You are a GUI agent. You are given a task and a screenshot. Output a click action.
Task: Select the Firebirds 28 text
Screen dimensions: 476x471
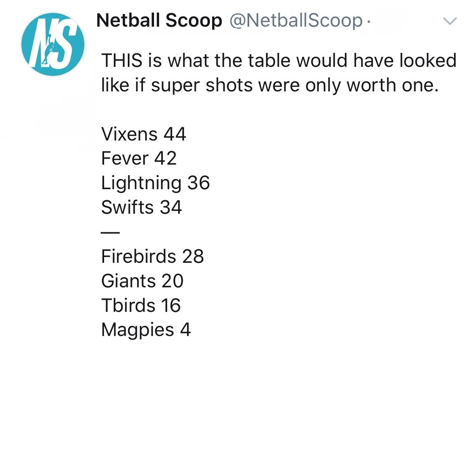(x=152, y=256)
